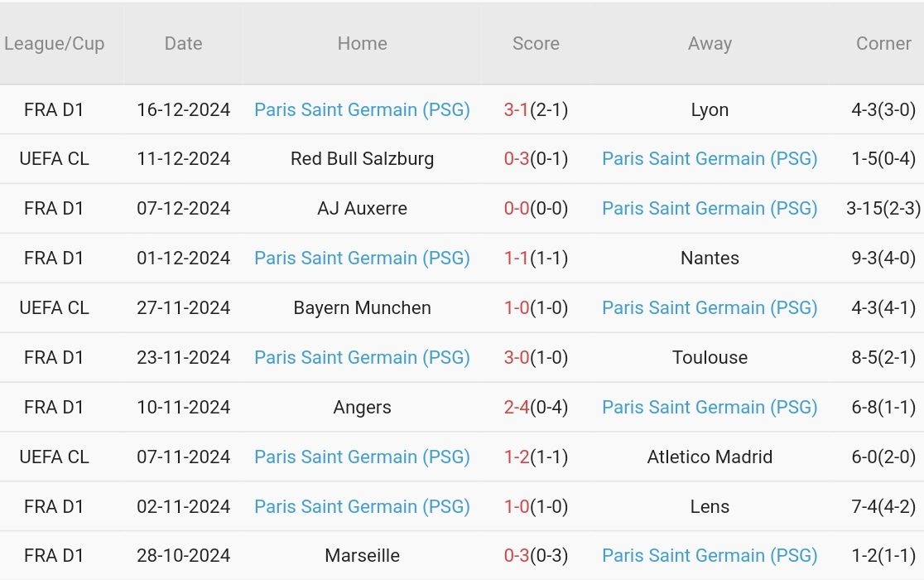924x580 pixels.
Task: Select the Bayern Munchen team name
Action: 362,307
